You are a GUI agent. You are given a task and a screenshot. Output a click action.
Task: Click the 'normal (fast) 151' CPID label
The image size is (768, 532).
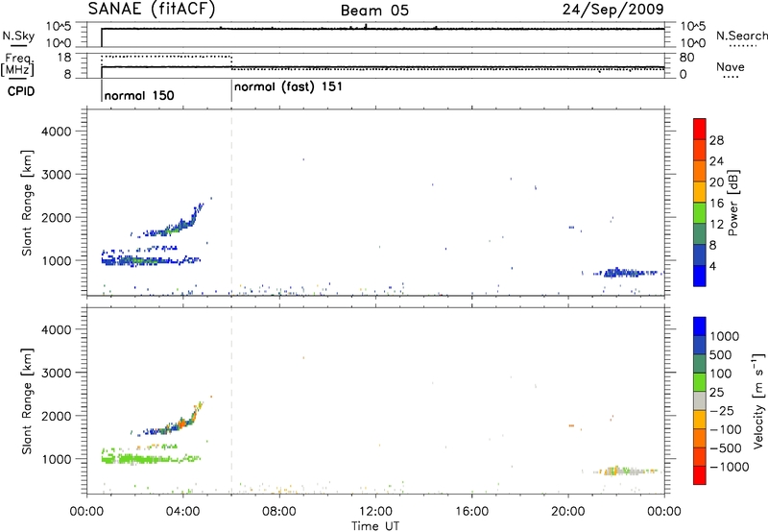coord(289,87)
